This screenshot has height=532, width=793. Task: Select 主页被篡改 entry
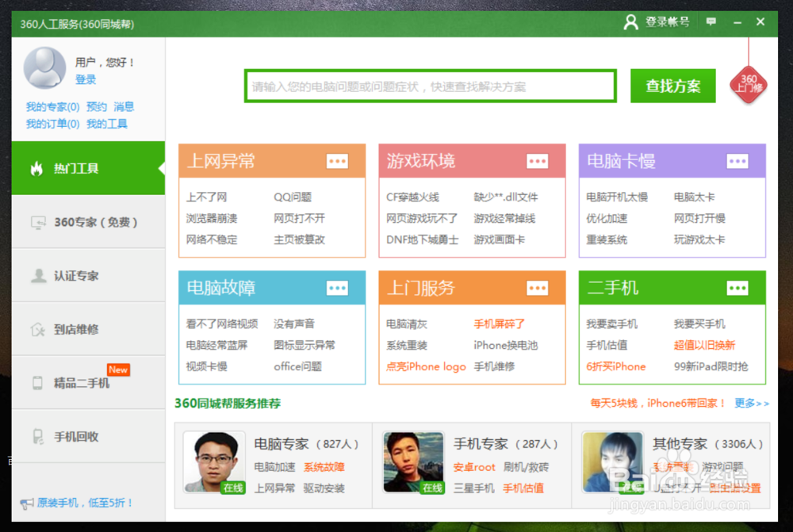pyautogui.click(x=299, y=239)
